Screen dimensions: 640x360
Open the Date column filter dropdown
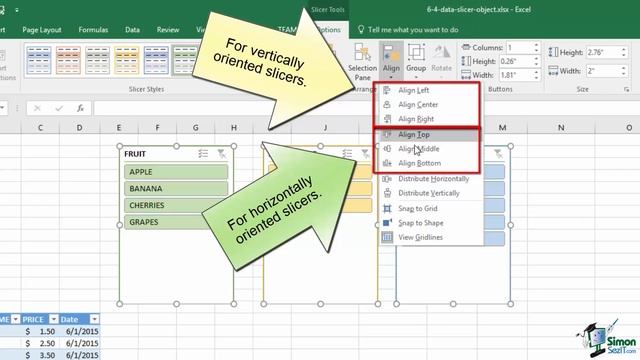(x=94, y=319)
